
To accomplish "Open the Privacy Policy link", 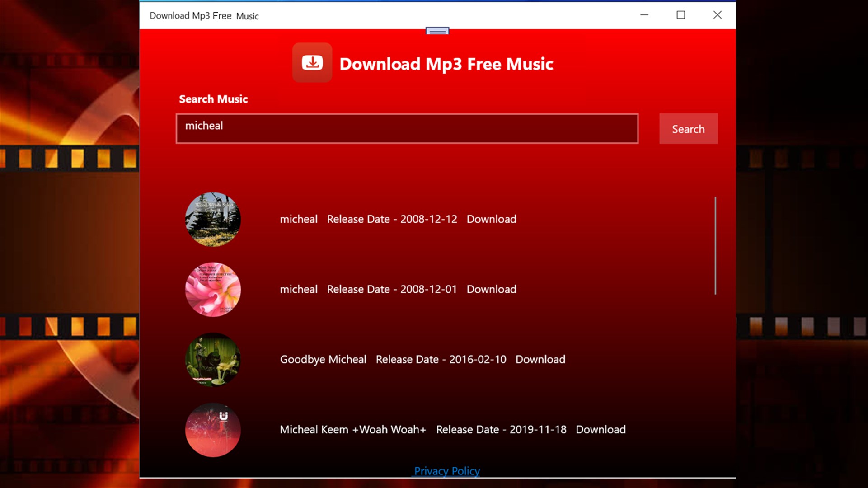I will [446, 471].
